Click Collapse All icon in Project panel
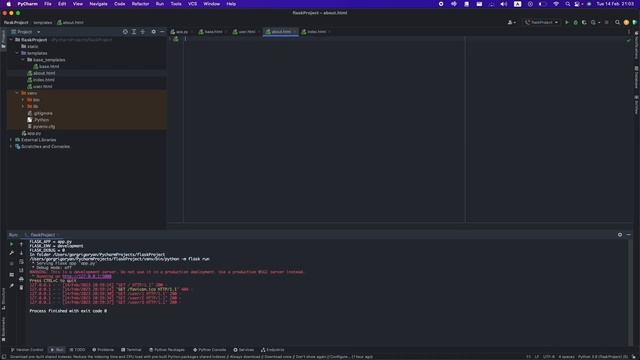 coord(142,31)
